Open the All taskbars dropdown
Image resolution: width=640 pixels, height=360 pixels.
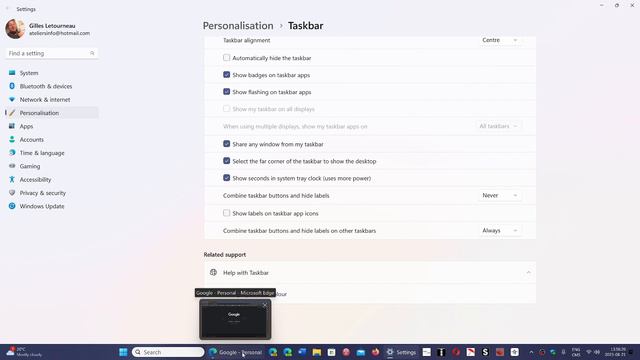coord(498,126)
